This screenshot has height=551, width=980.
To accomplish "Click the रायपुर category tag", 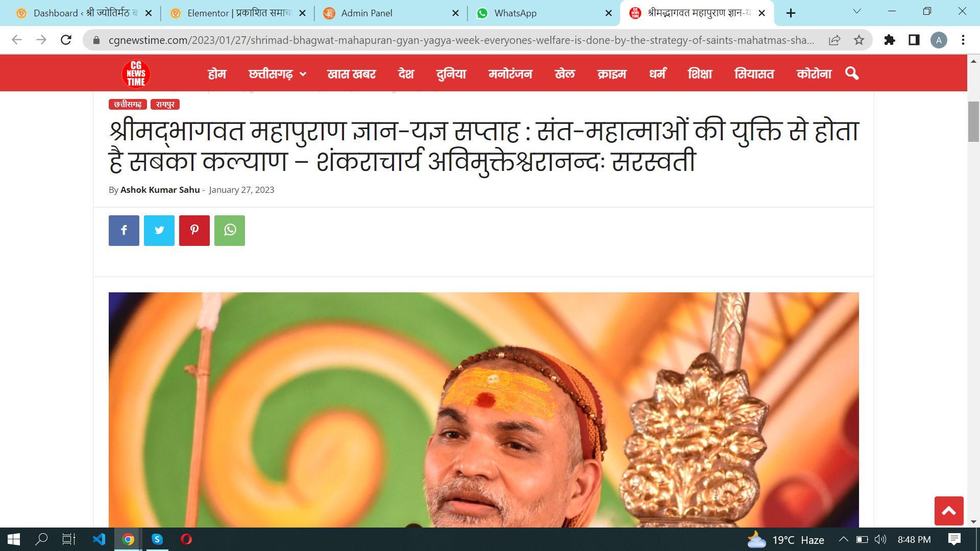I will click(165, 105).
